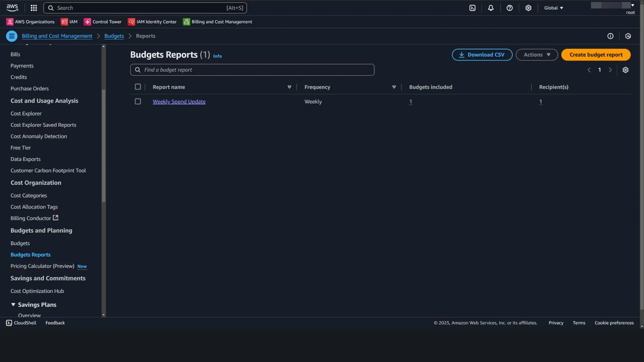Click Create budget report button
644x362 pixels.
[x=596, y=55]
